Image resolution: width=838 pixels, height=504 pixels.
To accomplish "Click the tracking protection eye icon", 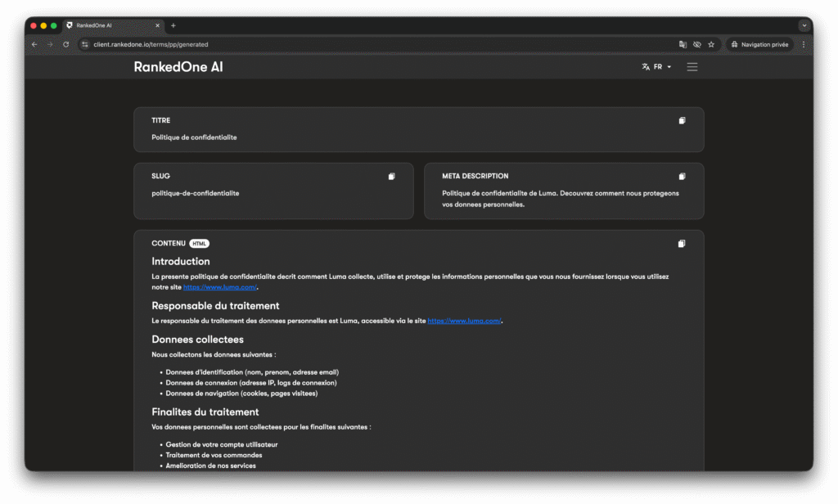I will pyautogui.click(x=696, y=44).
